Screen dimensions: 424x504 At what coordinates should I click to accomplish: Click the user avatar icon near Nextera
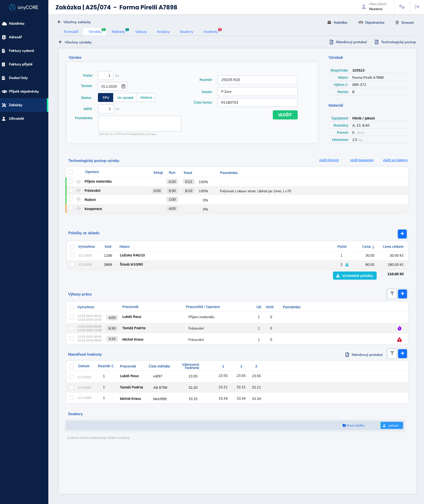pos(364,7)
